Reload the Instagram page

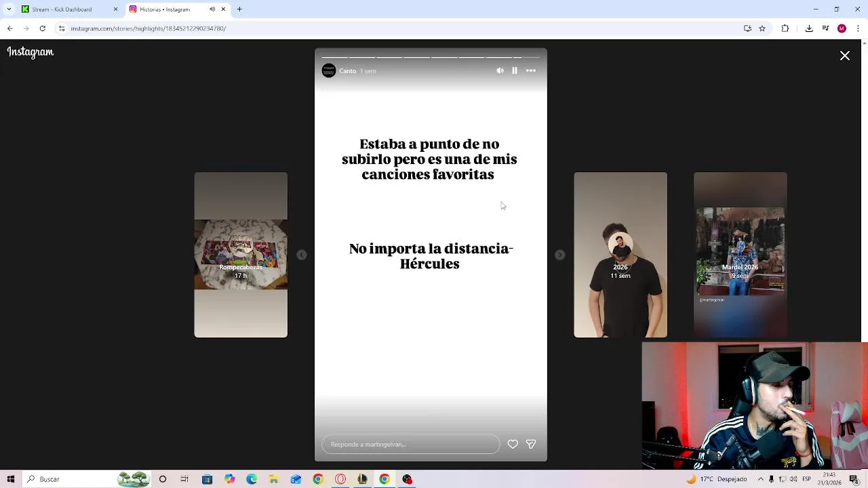pos(43,28)
